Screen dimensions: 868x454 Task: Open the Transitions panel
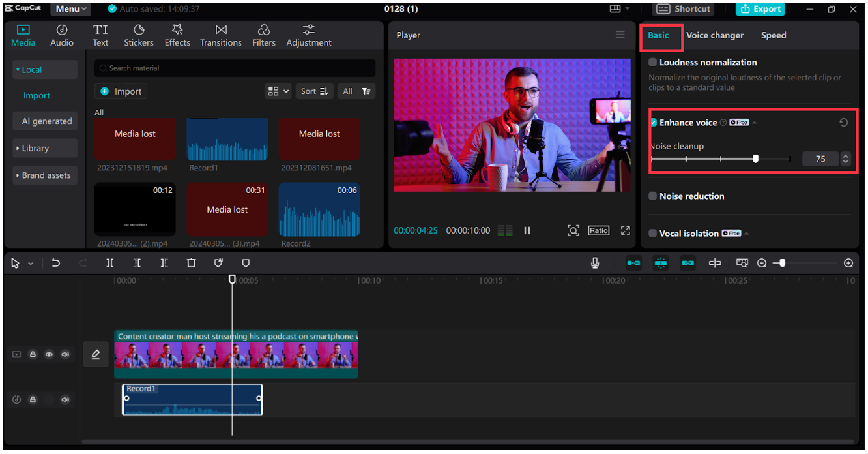221,35
